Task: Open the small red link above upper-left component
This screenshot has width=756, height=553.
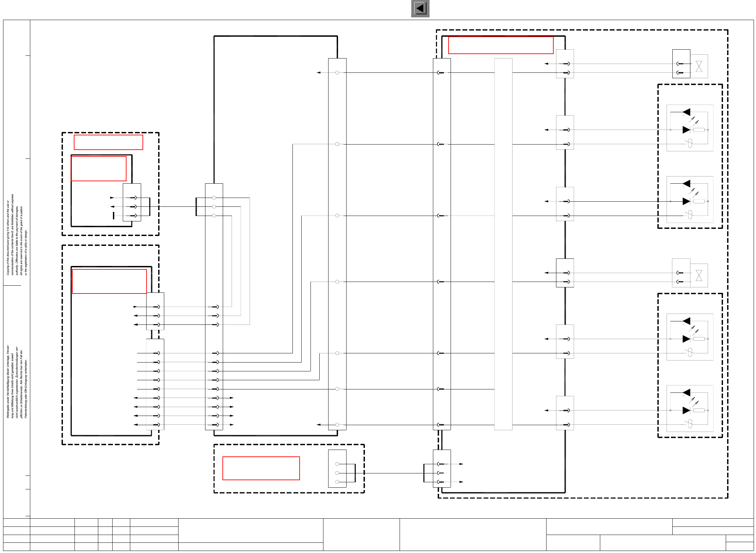Action: point(108,142)
